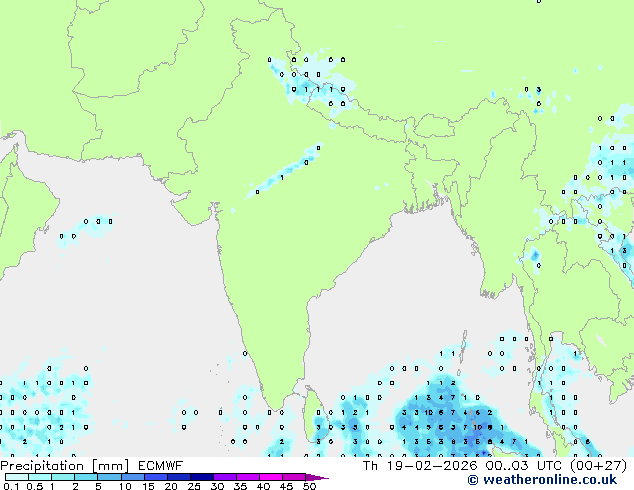Pick the 10–15 mm legend swatch
This screenshot has height=490, width=634.
point(133,477)
